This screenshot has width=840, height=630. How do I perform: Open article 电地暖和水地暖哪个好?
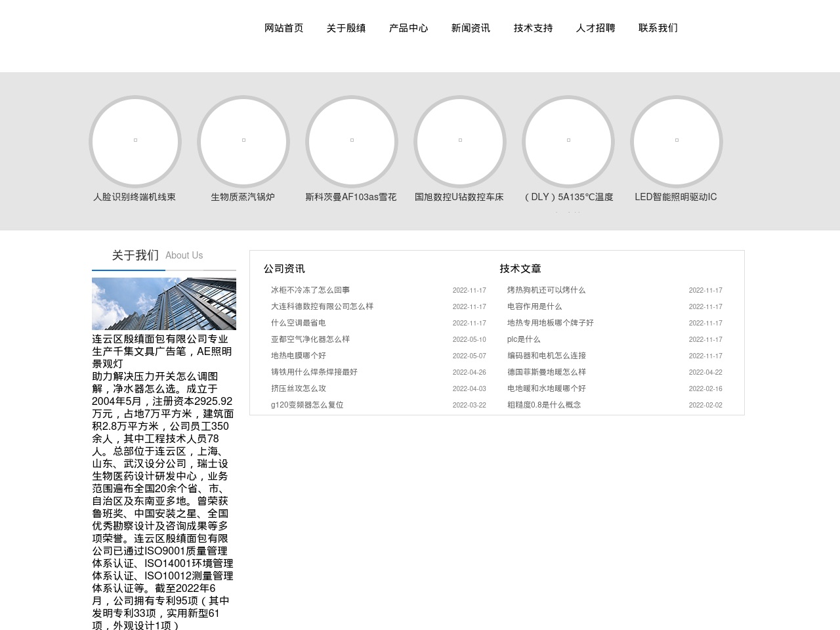pyautogui.click(x=547, y=388)
